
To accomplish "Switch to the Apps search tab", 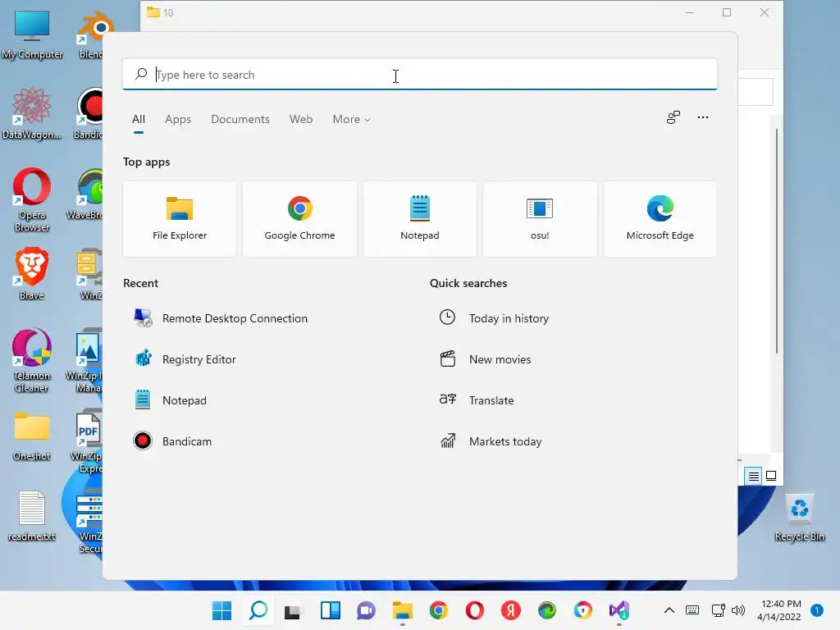I will click(x=178, y=120).
